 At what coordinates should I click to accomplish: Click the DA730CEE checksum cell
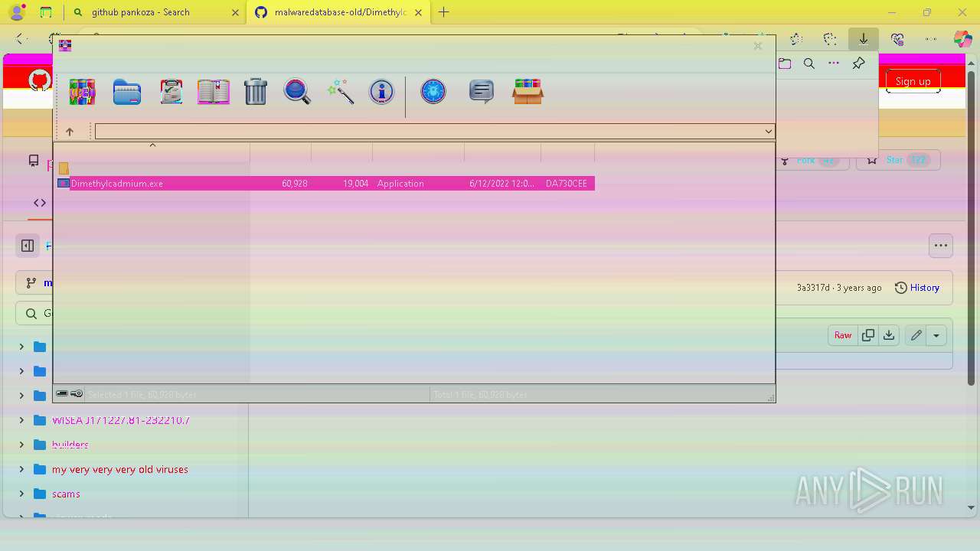567,184
